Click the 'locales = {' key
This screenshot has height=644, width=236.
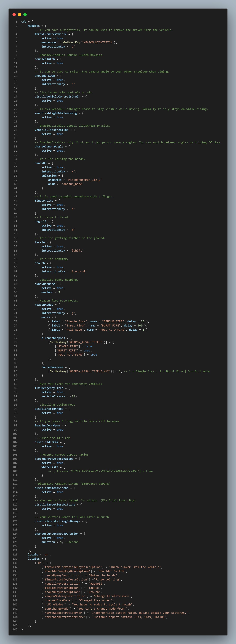pos(37,559)
